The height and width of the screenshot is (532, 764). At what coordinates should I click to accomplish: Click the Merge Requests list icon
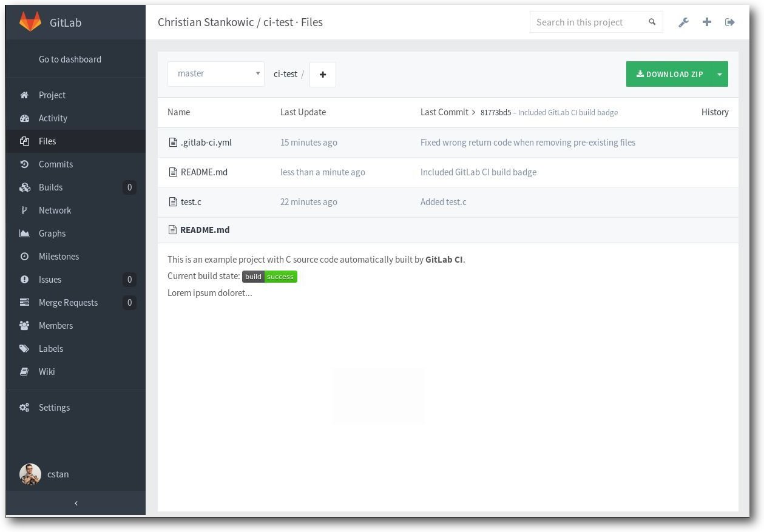[24, 303]
